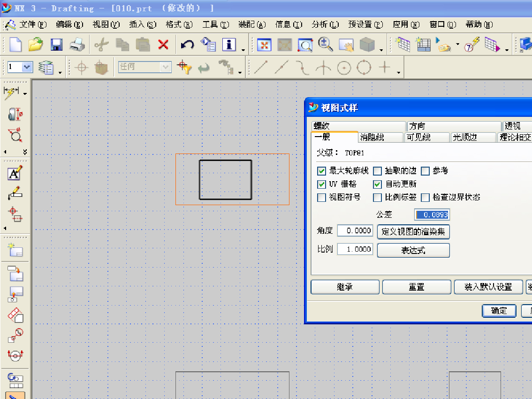Click the annotation editor 'A' icon
The image size is (532, 399).
(x=15, y=172)
